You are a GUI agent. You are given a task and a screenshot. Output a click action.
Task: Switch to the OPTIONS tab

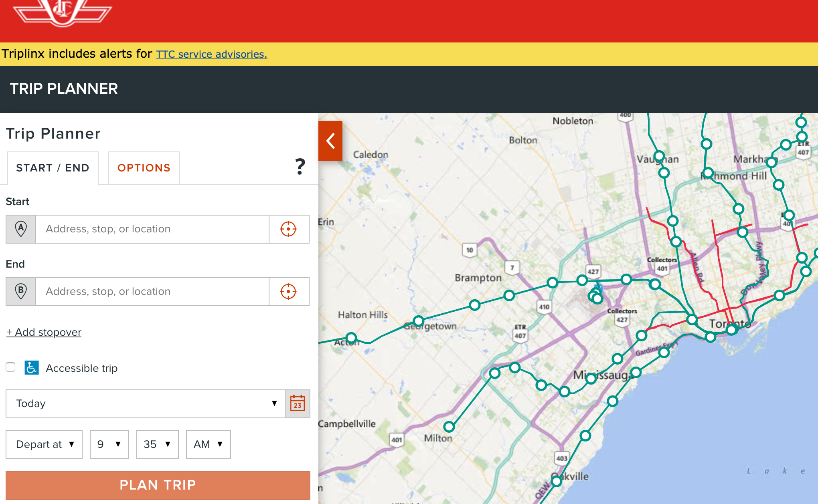(x=144, y=168)
